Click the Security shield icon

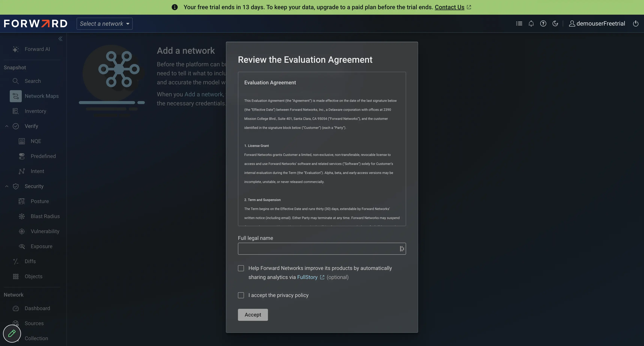pyautogui.click(x=16, y=186)
